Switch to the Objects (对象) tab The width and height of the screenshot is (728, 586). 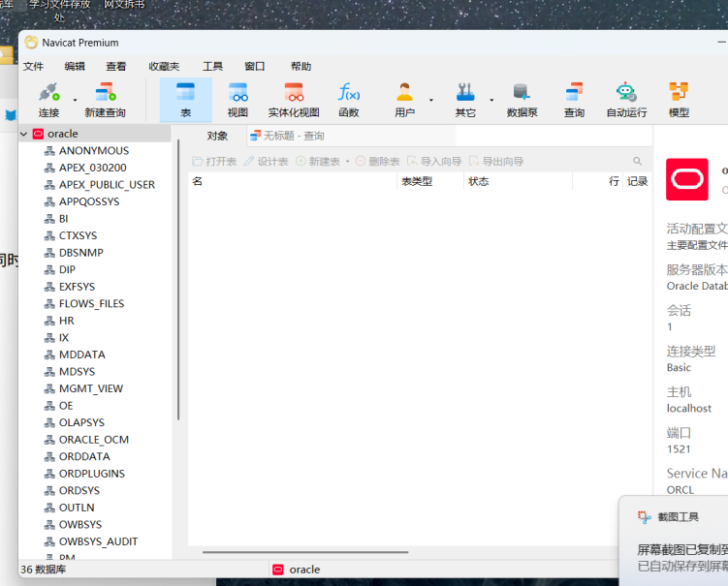click(217, 136)
